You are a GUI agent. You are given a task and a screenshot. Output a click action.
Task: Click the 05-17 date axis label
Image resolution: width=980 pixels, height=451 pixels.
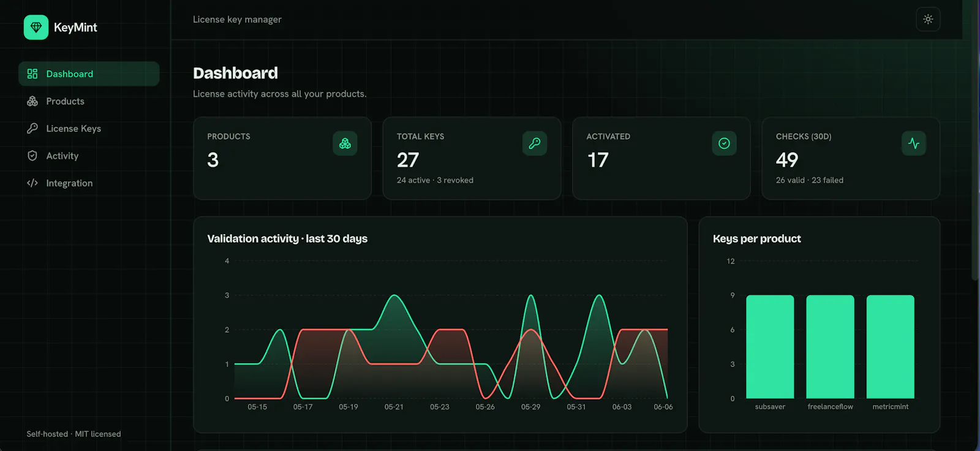click(303, 407)
